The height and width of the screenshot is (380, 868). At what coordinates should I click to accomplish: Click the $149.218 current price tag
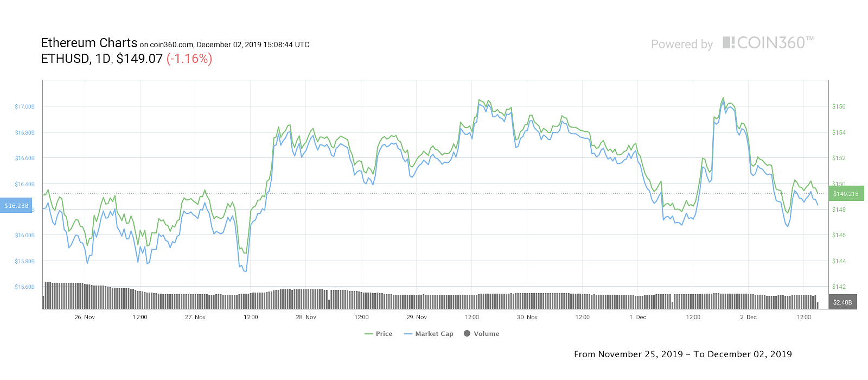click(x=846, y=194)
